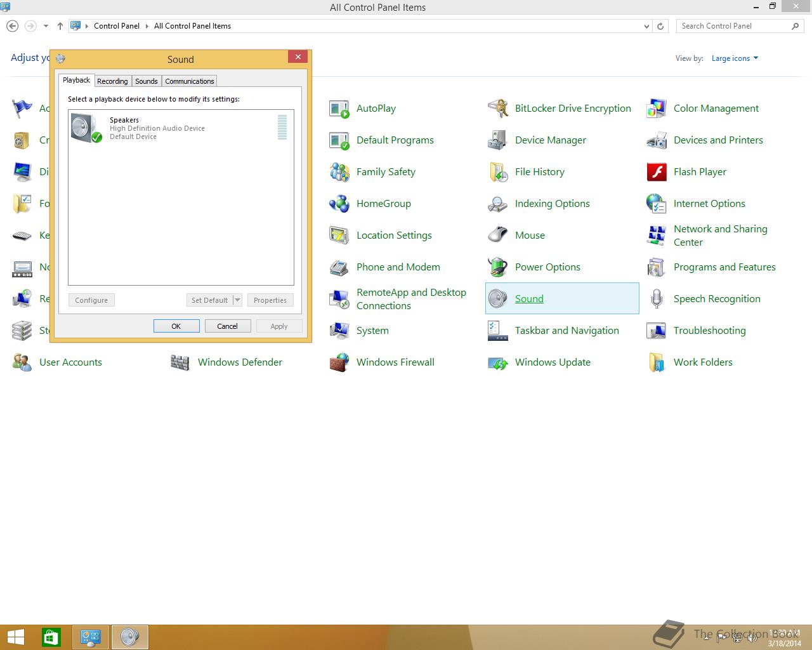Viewport: 812px width, 650px height.
Task: Switch to the Sounds tab
Action: [147, 81]
